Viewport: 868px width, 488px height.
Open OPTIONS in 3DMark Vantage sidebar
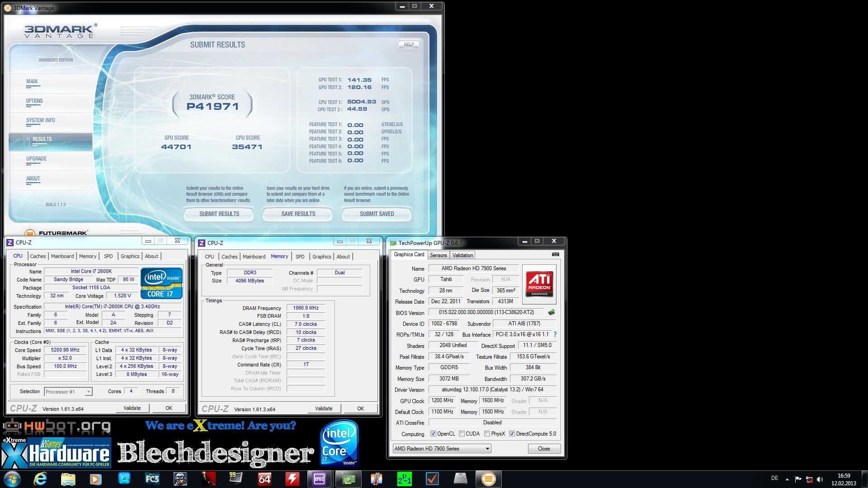point(34,101)
